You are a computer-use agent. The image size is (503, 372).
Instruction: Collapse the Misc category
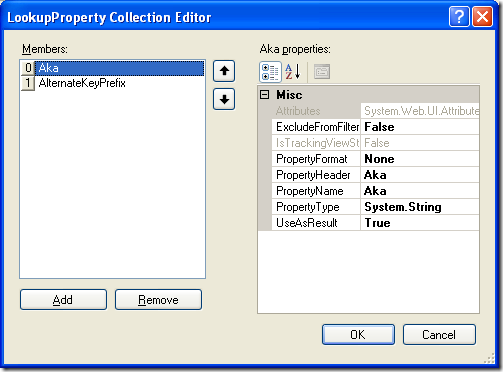(x=264, y=95)
